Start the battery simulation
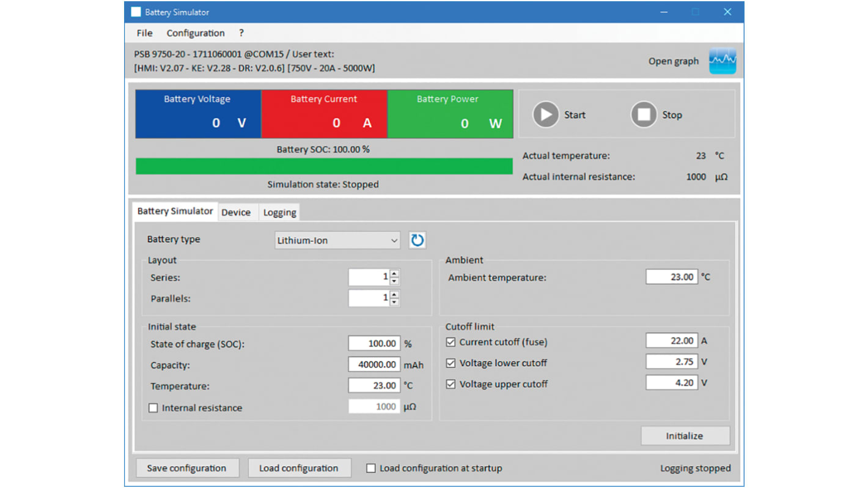 (546, 114)
